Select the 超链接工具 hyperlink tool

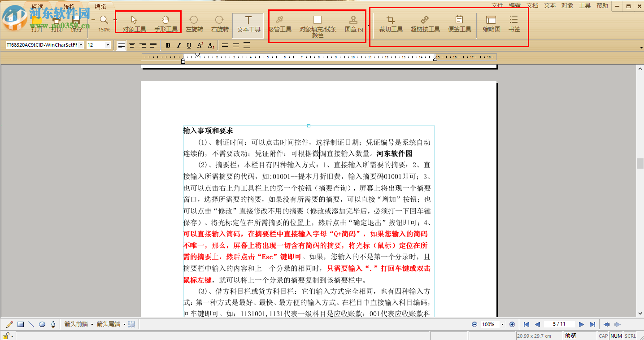pyautogui.click(x=424, y=23)
